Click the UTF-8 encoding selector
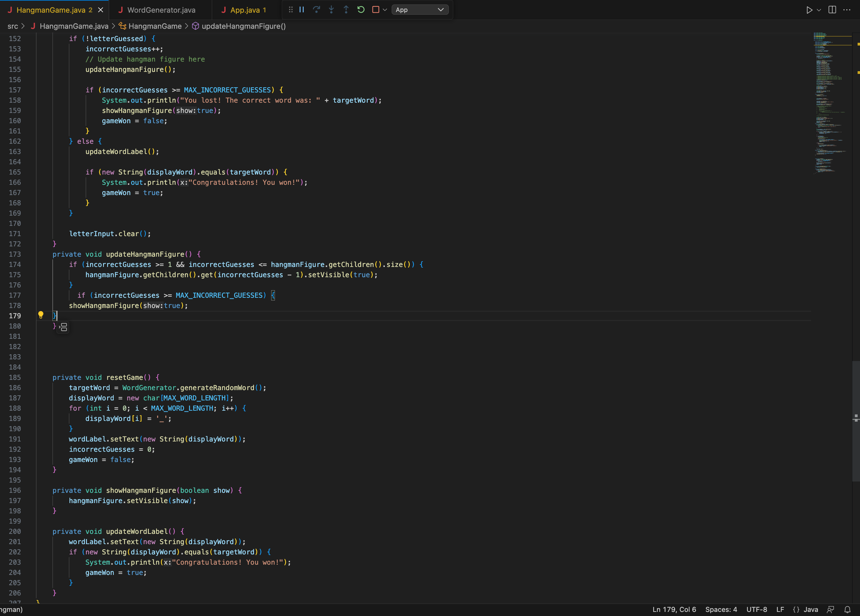 pos(757,609)
